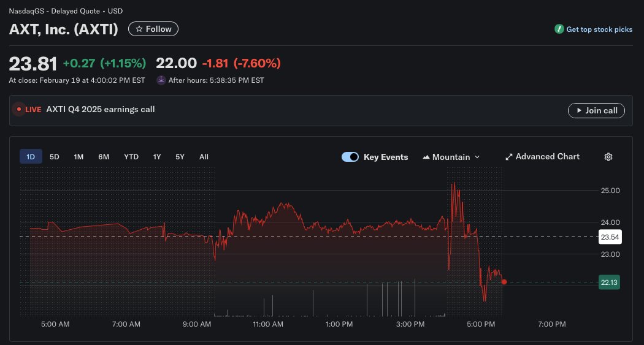This screenshot has width=644, height=345.
Task: Click the +0.27 (+1.15%) change value
Action: [104, 63]
